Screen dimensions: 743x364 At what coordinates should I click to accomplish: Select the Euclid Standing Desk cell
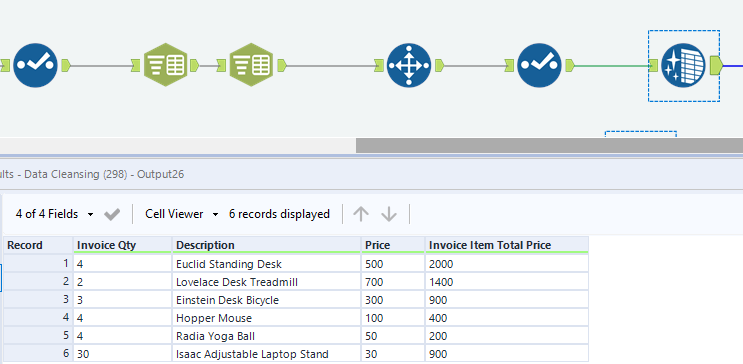pos(266,264)
